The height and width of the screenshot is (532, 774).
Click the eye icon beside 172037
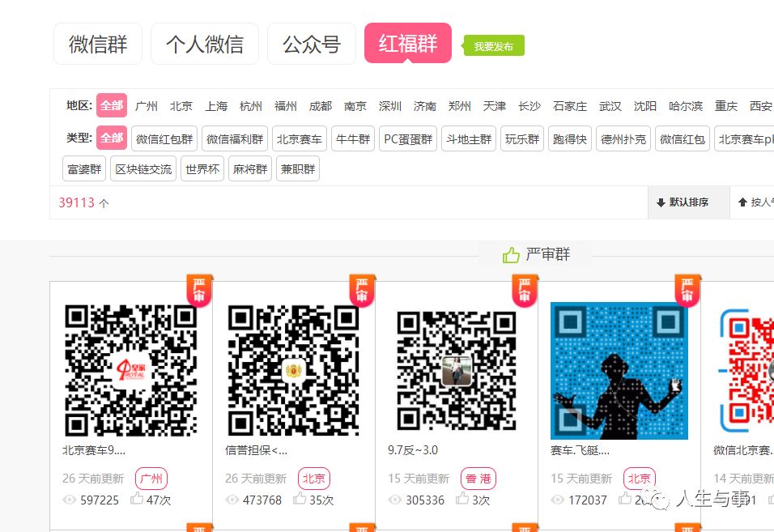pyautogui.click(x=557, y=500)
